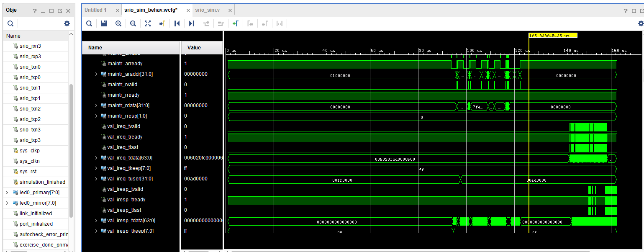Expand the maintr_rdata[31:0] waveform signal

(96, 105)
